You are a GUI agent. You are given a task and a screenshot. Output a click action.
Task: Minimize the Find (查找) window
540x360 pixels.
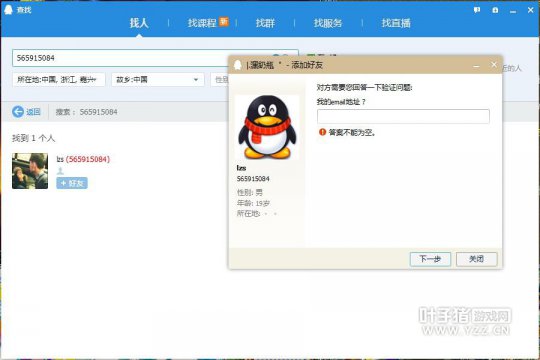point(513,11)
